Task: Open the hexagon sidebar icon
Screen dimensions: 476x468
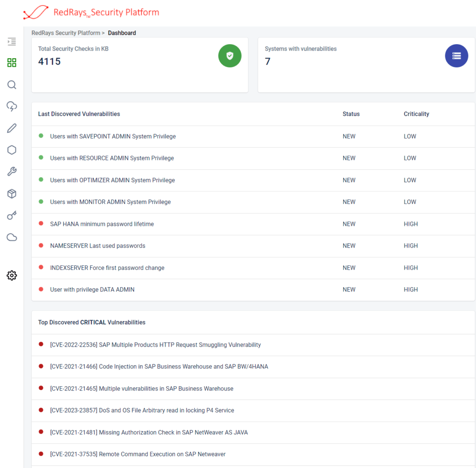Action: point(12,150)
